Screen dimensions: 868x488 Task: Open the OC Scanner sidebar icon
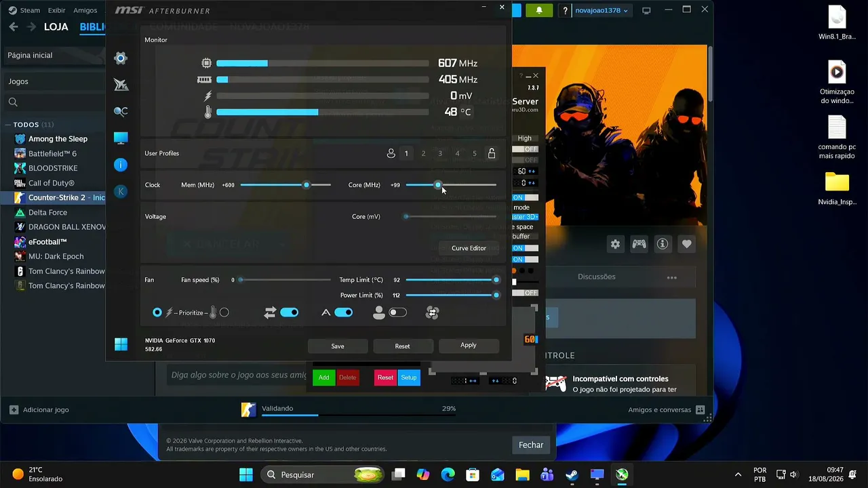[x=121, y=111]
